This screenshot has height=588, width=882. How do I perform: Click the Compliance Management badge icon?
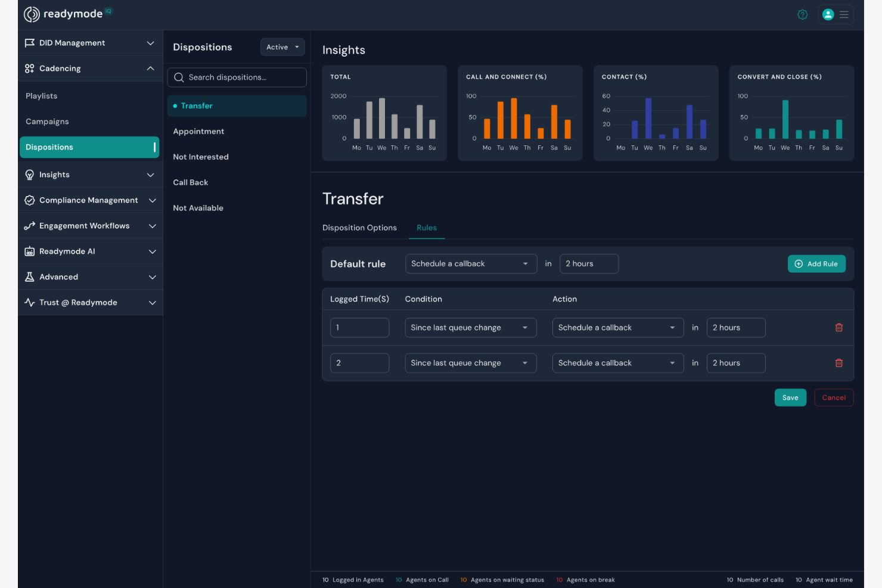[x=29, y=200]
